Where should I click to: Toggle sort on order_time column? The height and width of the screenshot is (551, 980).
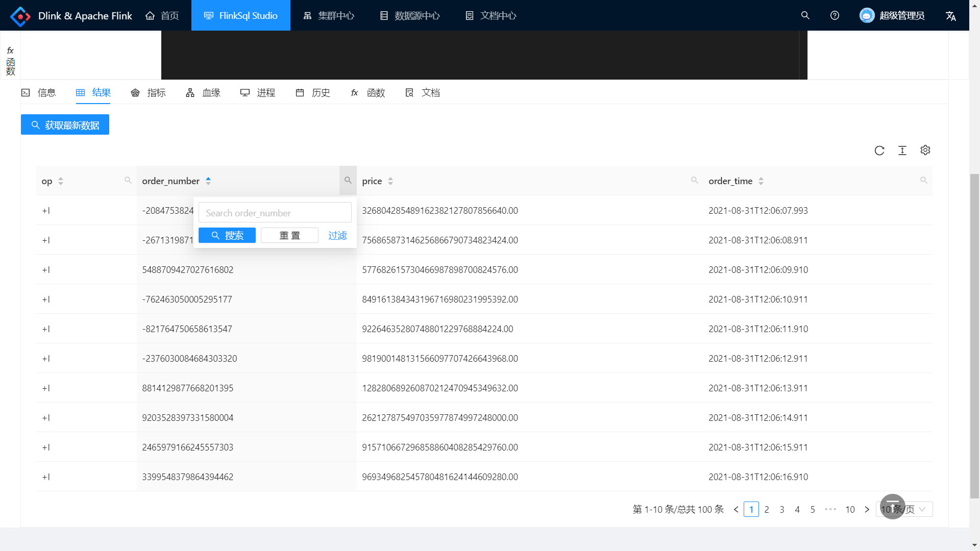coord(761,181)
